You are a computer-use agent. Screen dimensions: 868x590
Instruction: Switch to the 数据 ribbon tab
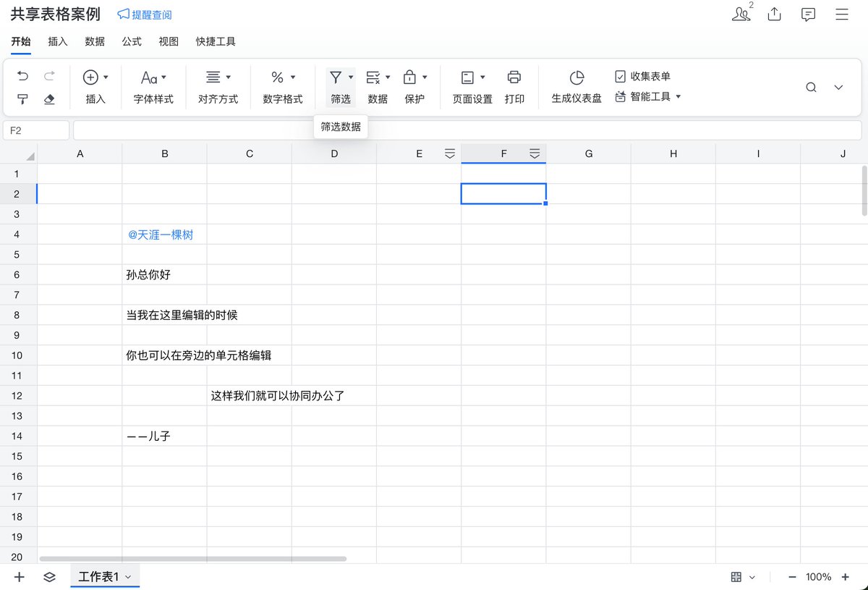coord(94,41)
